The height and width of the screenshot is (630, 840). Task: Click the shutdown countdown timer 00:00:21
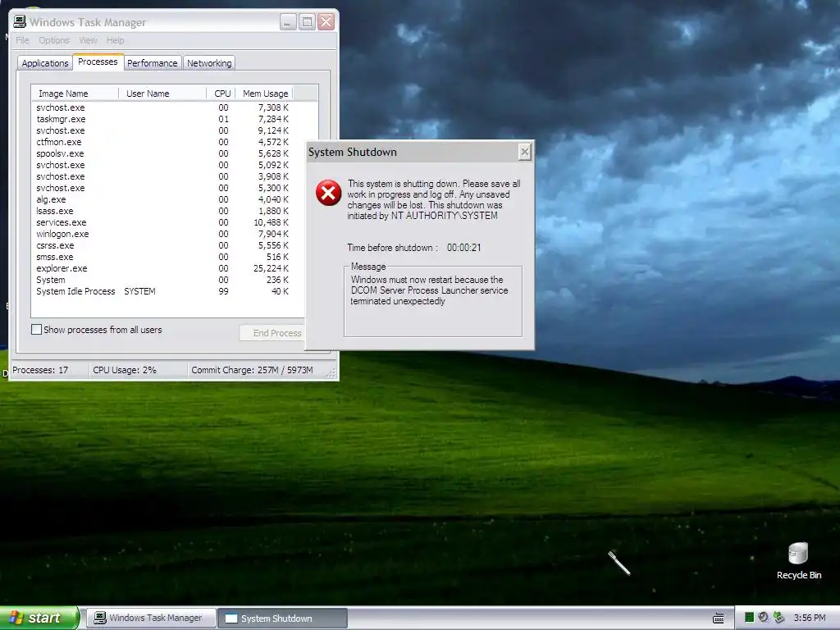pos(464,248)
